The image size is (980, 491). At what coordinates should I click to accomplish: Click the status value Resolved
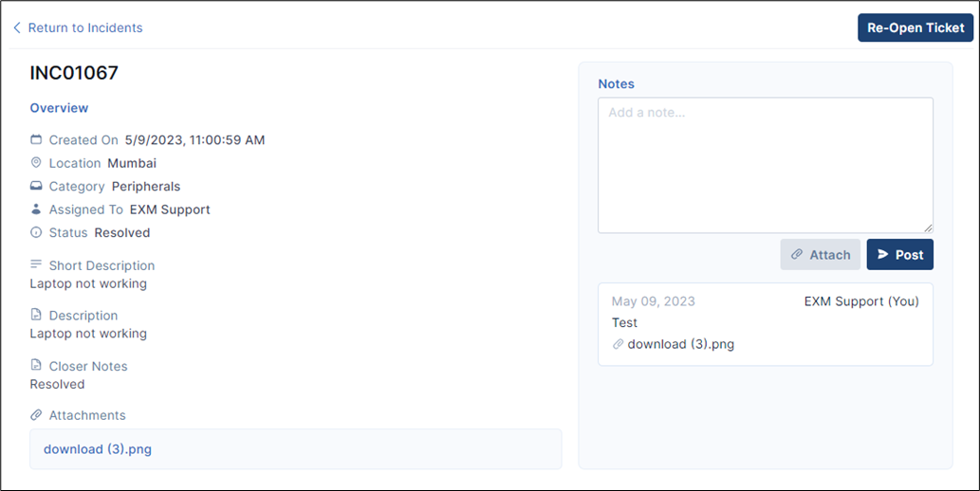(x=121, y=233)
